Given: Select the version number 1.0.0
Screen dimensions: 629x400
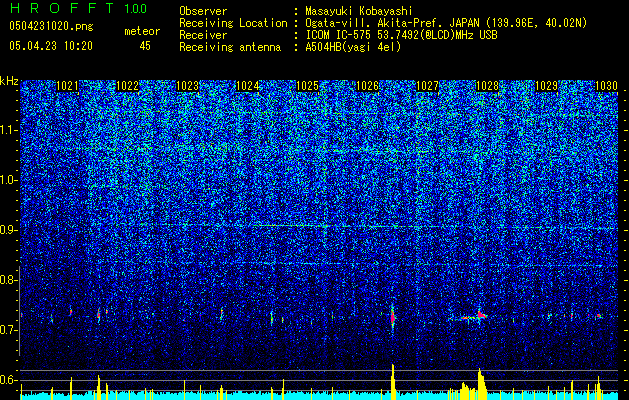Looking at the screenshot, I should click(136, 8).
